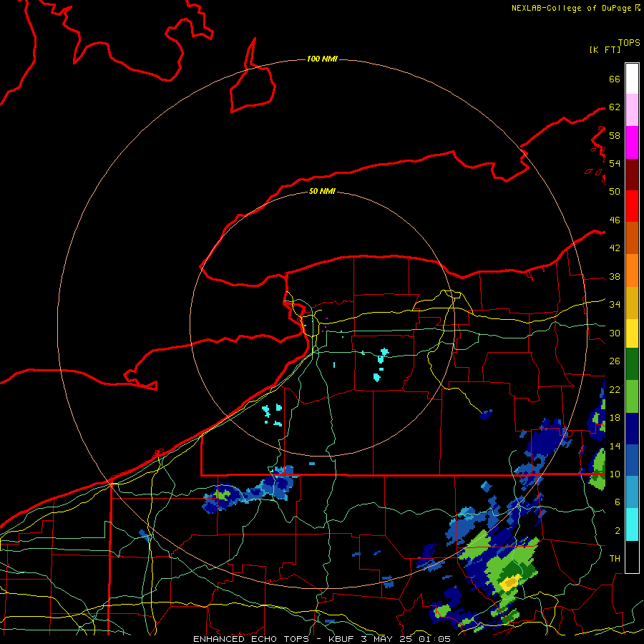The image size is (644, 644).
Task: Click the legend value 6
Action: coord(618,502)
